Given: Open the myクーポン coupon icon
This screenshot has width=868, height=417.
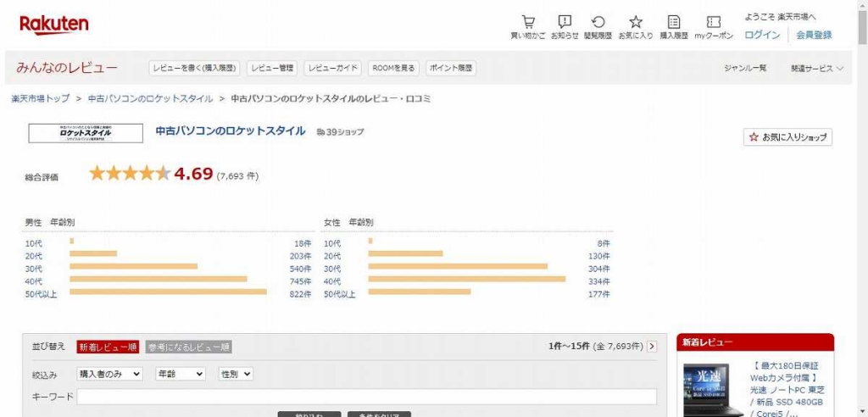Looking at the screenshot, I should (x=714, y=22).
